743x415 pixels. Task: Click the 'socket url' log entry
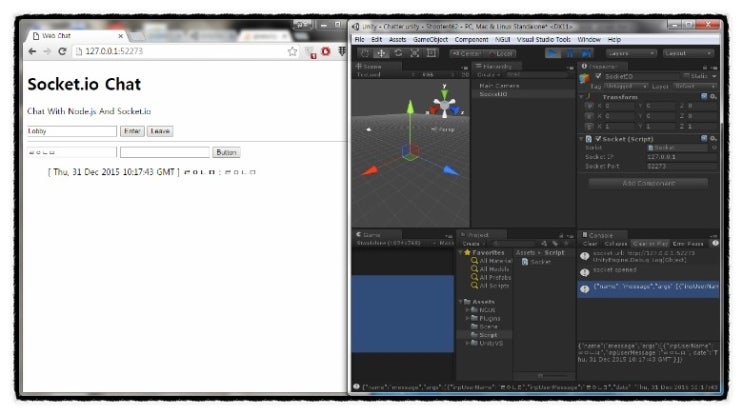(648, 256)
